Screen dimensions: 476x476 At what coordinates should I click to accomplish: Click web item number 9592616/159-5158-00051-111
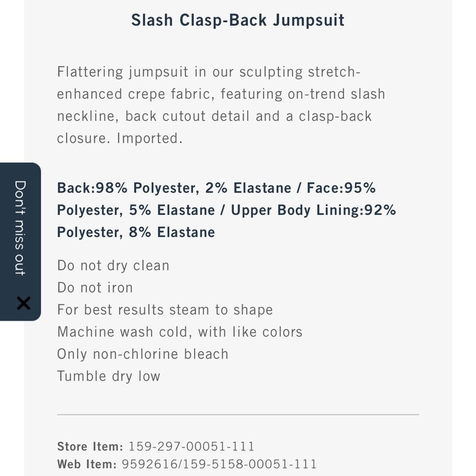(219, 464)
